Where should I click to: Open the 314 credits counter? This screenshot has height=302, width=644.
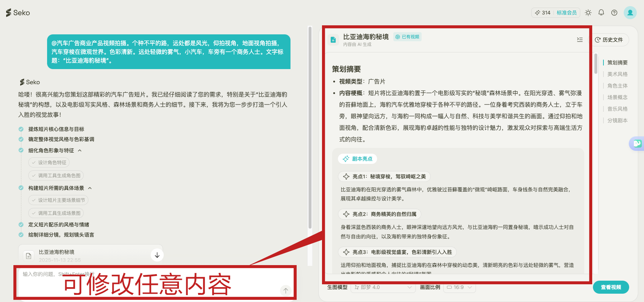point(543,13)
